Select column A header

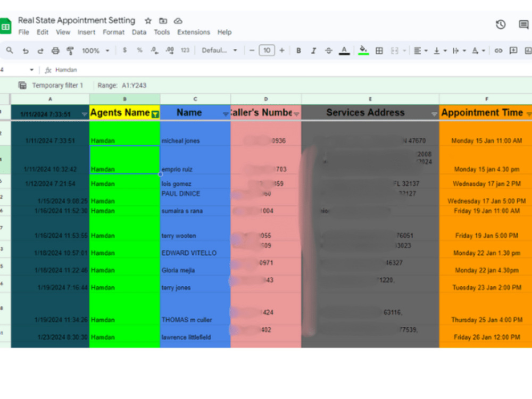coord(50,99)
